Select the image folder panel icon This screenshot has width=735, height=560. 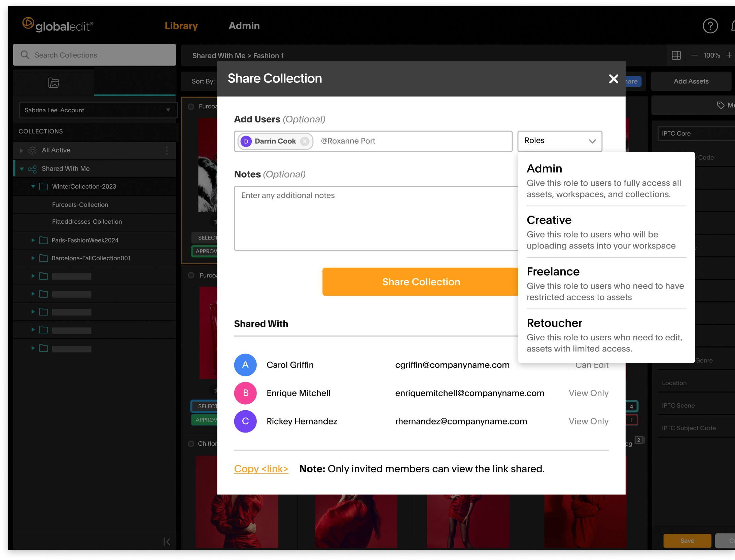coord(54,82)
